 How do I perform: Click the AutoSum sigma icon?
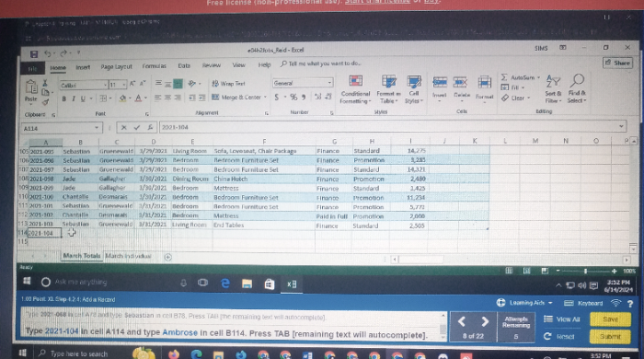[504, 77]
